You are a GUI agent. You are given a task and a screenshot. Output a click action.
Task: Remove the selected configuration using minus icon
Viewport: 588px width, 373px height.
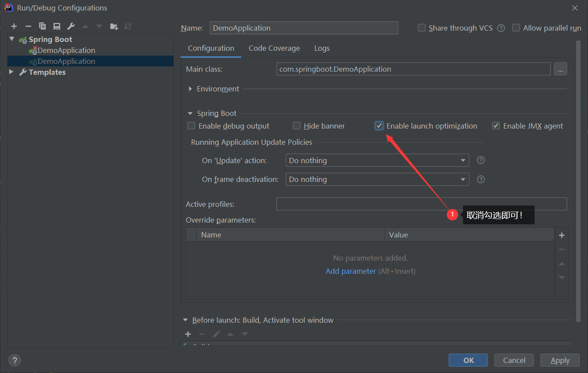pyautogui.click(x=28, y=26)
